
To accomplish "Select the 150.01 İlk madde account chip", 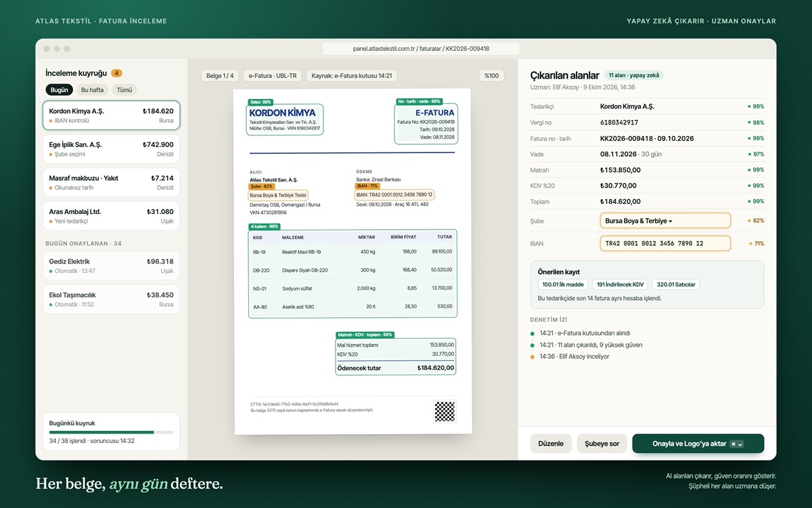I will (x=563, y=284).
